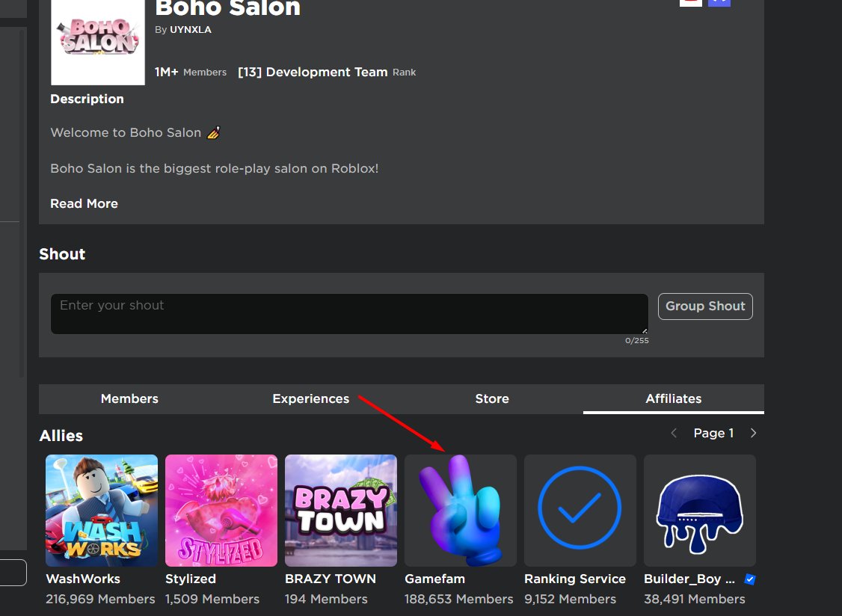Image resolution: width=842 pixels, height=616 pixels.
Task: Click the verified badge beside Builder_Boy
Action: pyautogui.click(x=750, y=579)
